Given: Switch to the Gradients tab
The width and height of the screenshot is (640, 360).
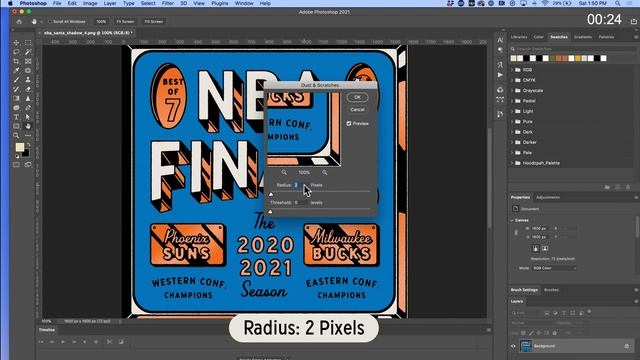Looking at the screenshot, I should coord(583,37).
